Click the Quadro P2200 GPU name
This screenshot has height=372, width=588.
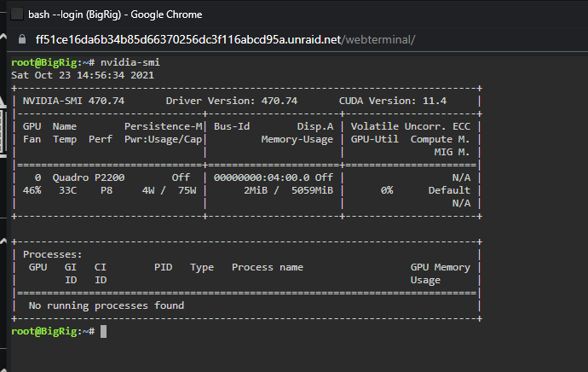coord(89,177)
